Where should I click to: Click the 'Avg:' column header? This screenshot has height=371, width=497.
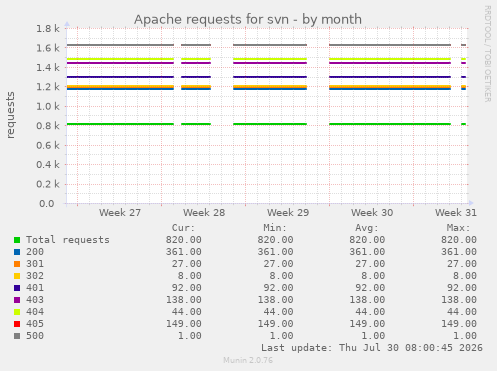[367, 228]
